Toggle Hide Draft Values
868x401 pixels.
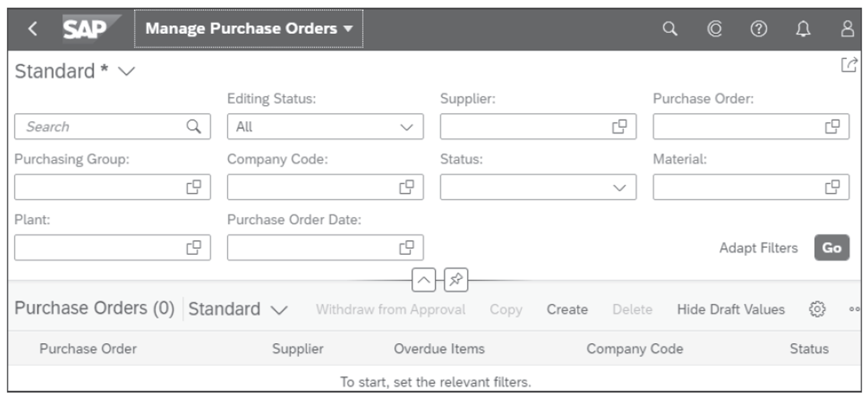pos(732,309)
